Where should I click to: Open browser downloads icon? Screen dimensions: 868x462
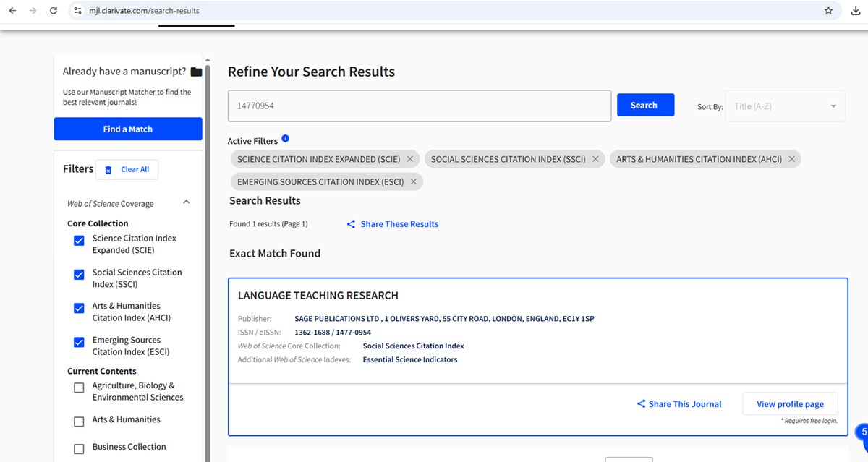(x=856, y=11)
